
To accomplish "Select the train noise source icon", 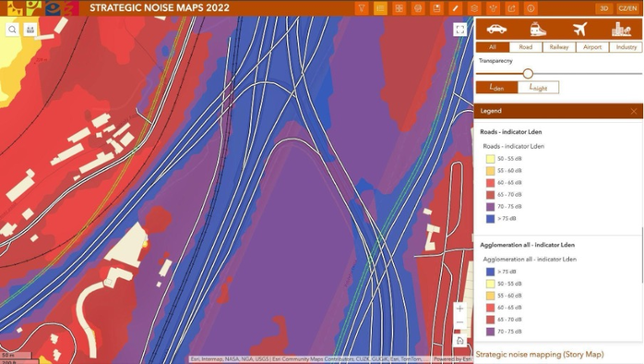I will 538,30.
